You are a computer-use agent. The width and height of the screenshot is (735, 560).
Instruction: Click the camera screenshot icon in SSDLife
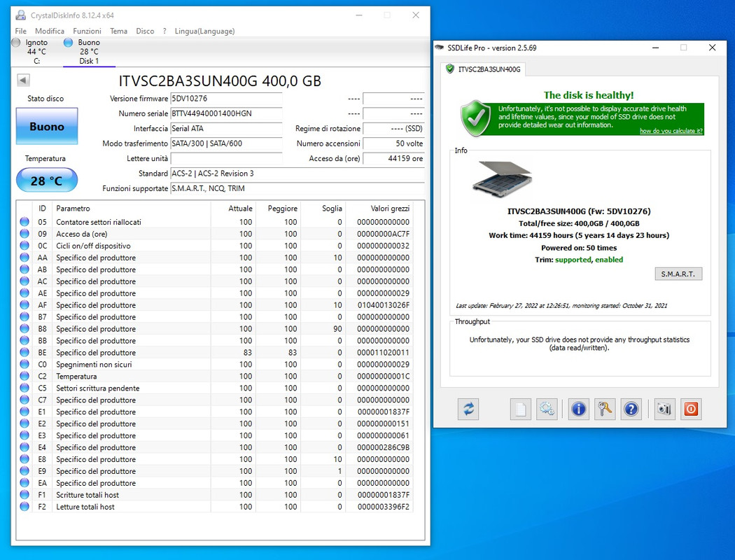[x=664, y=409]
